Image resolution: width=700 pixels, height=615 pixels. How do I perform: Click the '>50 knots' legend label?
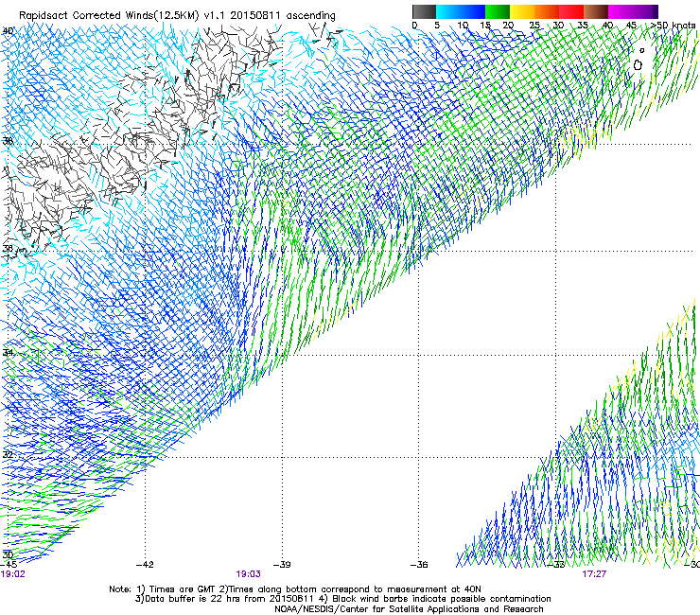pyautogui.click(x=673, y=25)
